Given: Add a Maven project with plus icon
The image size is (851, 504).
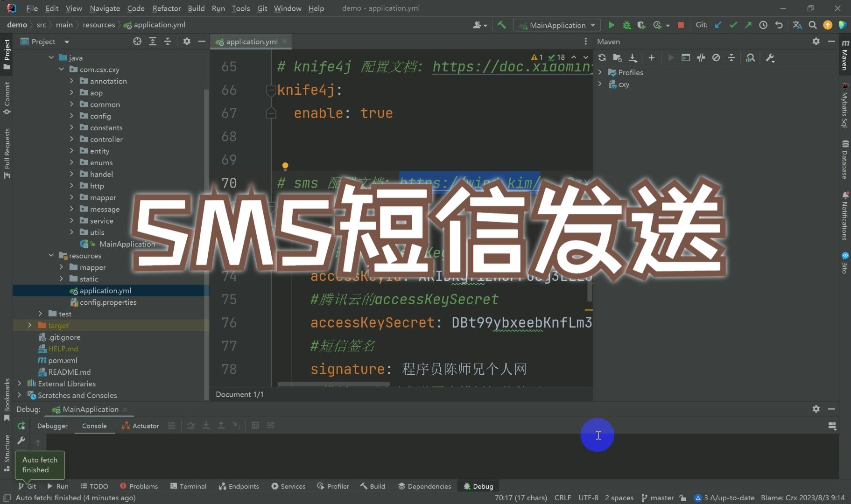Looking at the screenshot, I should [652, 57].
